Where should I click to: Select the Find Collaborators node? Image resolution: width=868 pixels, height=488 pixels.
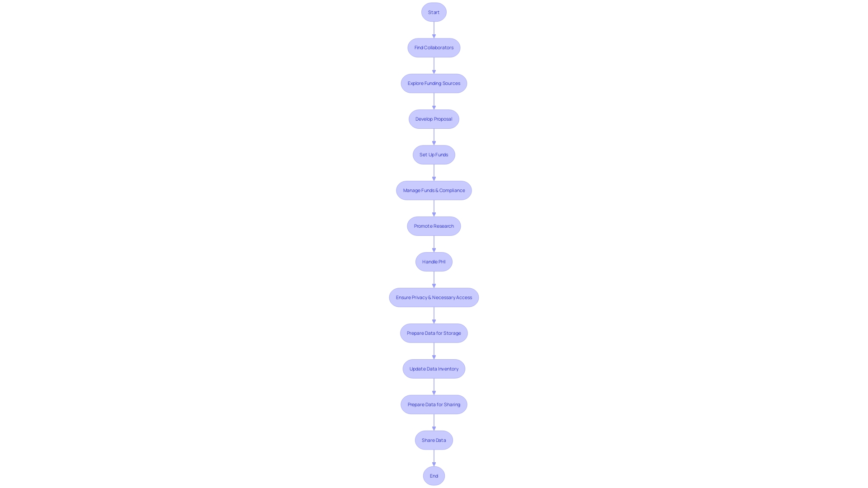click(x=434, y=47)
